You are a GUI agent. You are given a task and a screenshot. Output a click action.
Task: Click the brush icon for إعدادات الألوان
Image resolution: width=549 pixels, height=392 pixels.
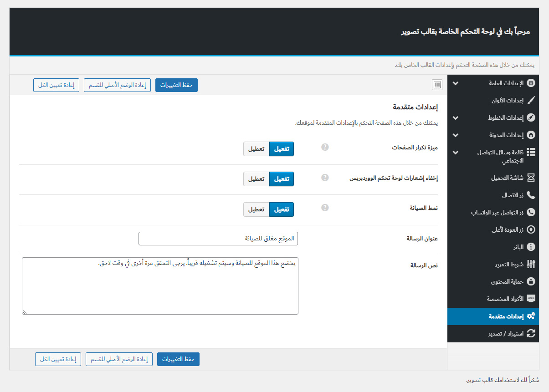tap(531, 100)
